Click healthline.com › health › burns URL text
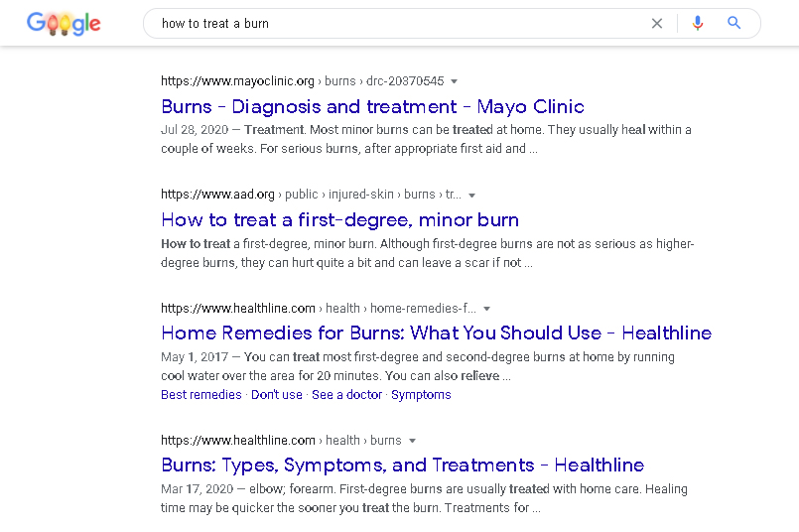Screen dimensions: 799x532 pos(281,441)
